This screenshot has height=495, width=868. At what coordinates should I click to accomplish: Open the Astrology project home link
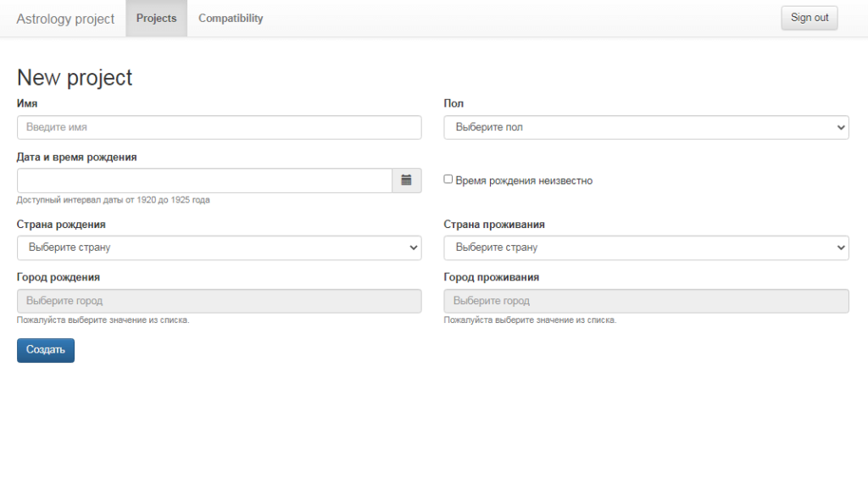(65, 19)
